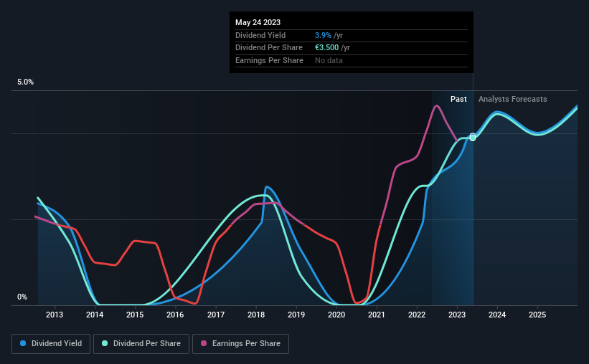Toggle the Dividend Per Share legend button

(141, 344)
